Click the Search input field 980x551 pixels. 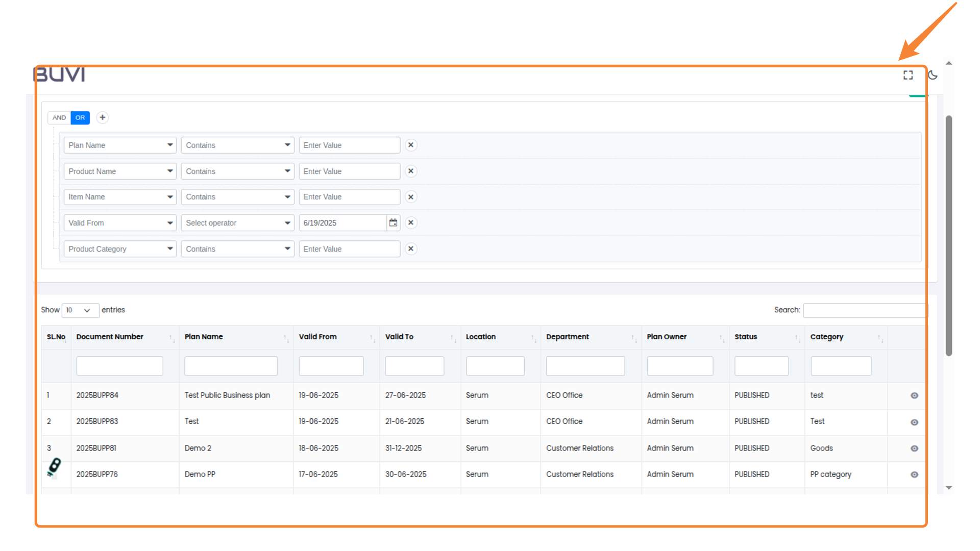(864, 310)
